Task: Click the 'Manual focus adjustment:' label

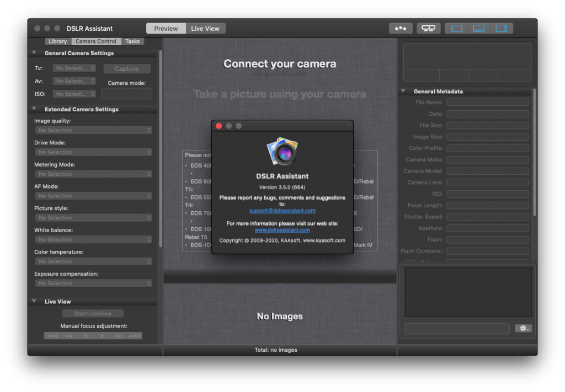Action: coord(94,326)
